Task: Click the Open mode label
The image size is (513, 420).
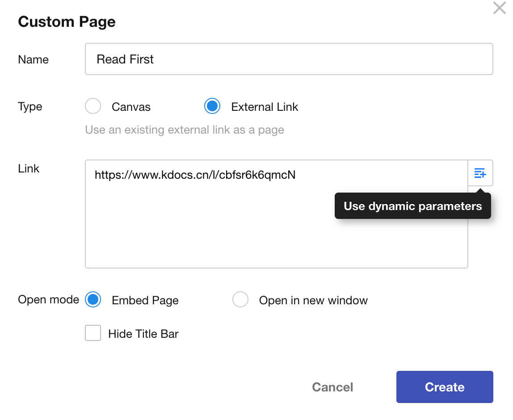Action: pos(48,300)
